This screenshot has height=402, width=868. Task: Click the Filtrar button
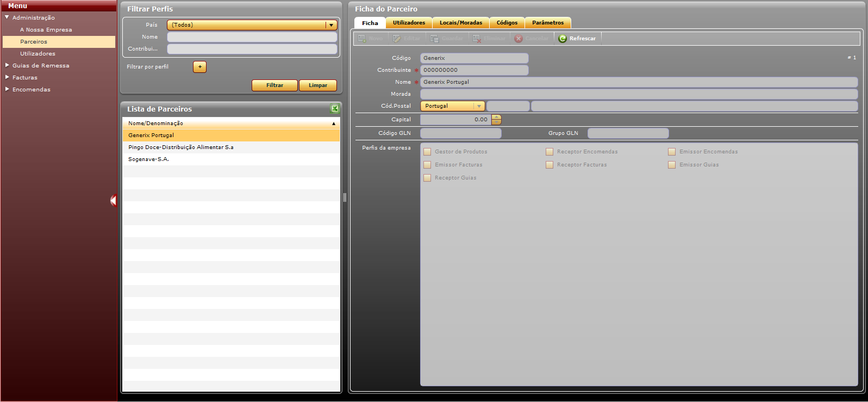tap(274, 85)
